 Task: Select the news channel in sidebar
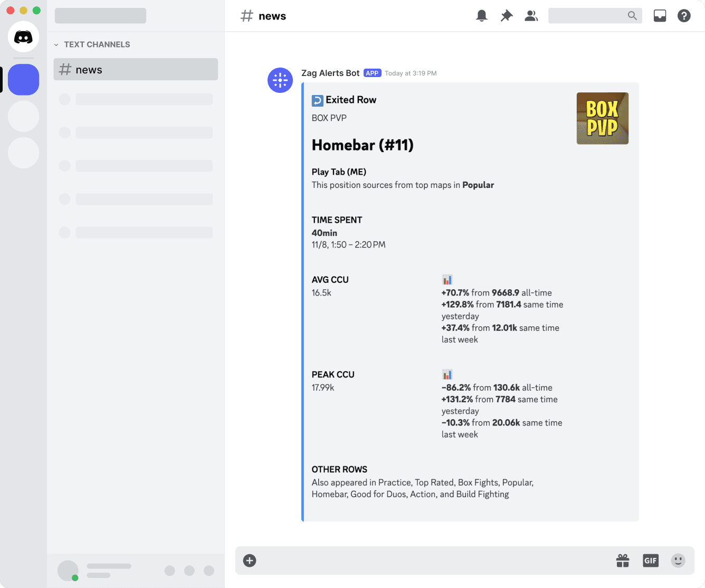(x=136, y=69)
